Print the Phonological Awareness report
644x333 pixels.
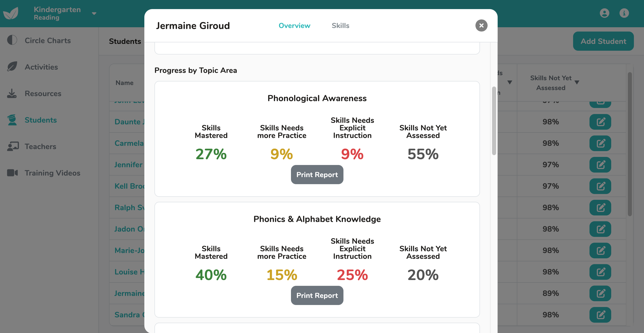(x=317, y=175)
